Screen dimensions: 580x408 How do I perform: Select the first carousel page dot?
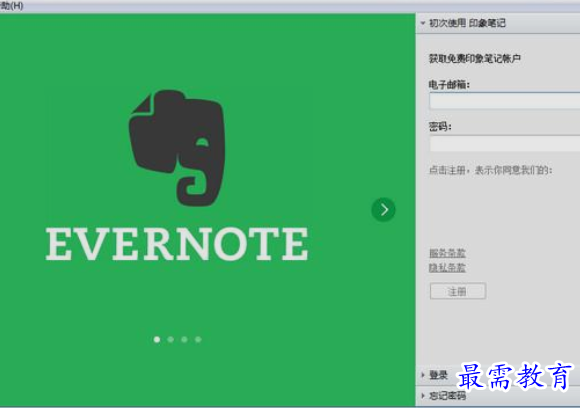[157, 339]
